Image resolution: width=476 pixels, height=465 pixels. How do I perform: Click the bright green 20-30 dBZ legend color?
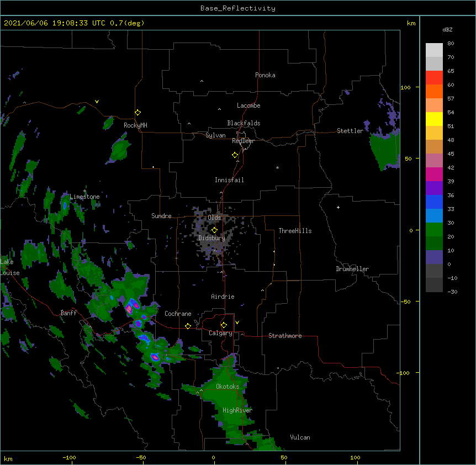[x=434, y=230]
